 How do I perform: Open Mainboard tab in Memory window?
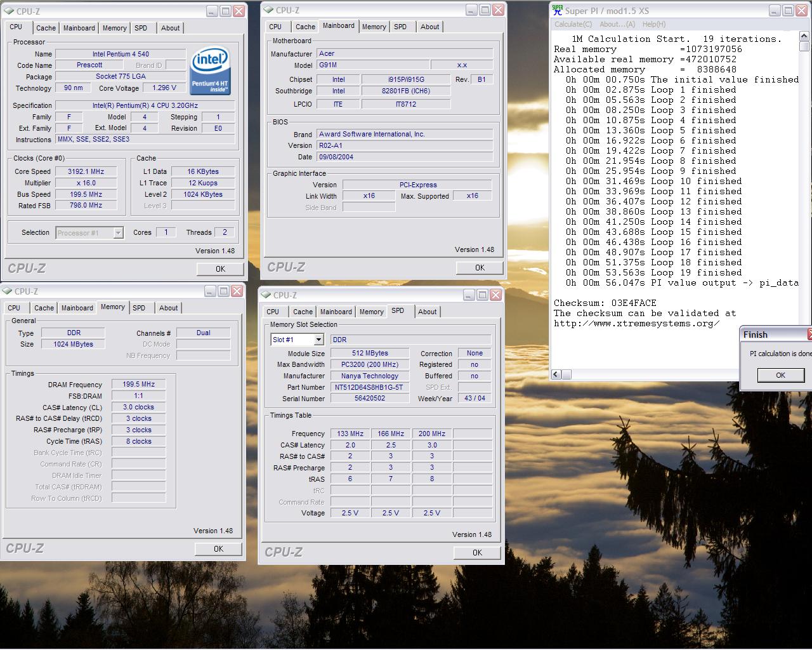coord(77,308)
